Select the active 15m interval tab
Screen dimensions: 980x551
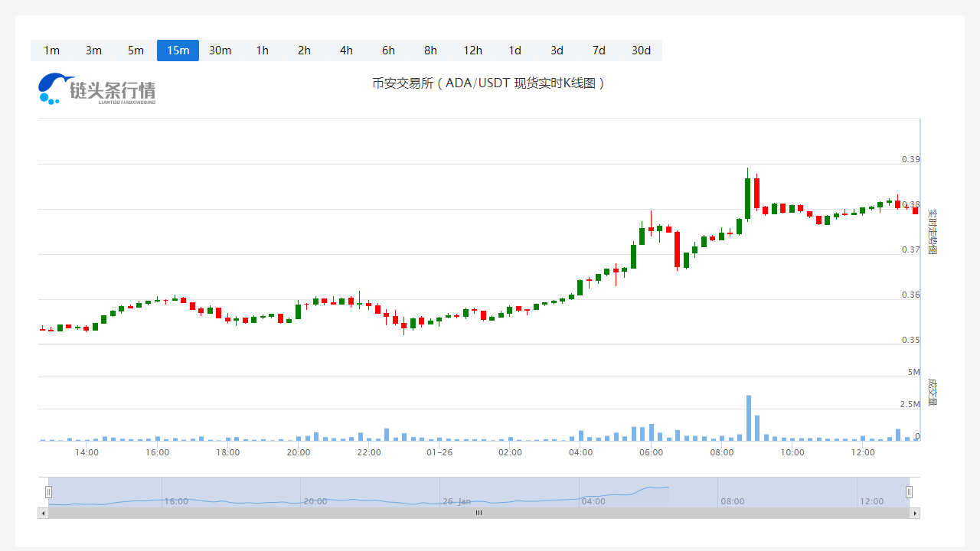pyautogui.click(x=178, y=51)
